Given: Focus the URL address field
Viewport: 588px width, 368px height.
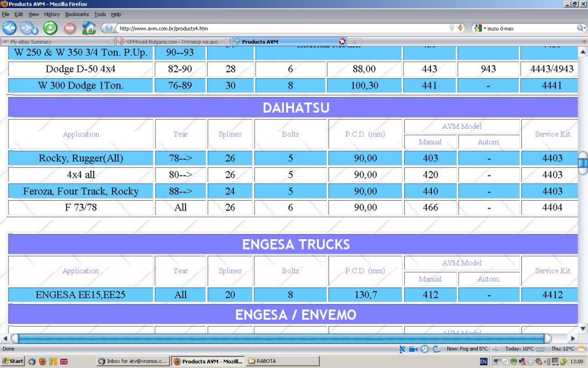Looking at the screenshot, I should pyautogui.click(x=281, y=28).
